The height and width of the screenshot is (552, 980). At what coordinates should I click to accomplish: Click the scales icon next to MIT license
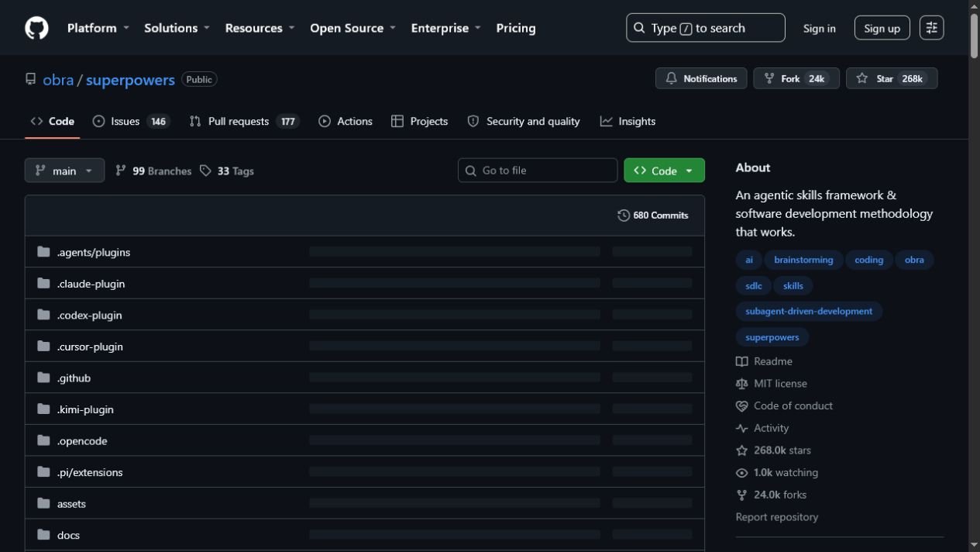741,384
